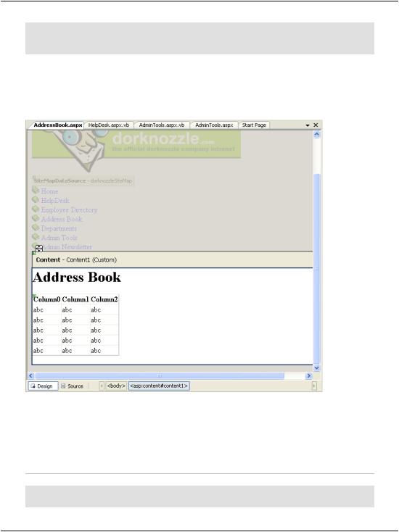Switch to the AddressBook.aspx tab

[58, 125]
